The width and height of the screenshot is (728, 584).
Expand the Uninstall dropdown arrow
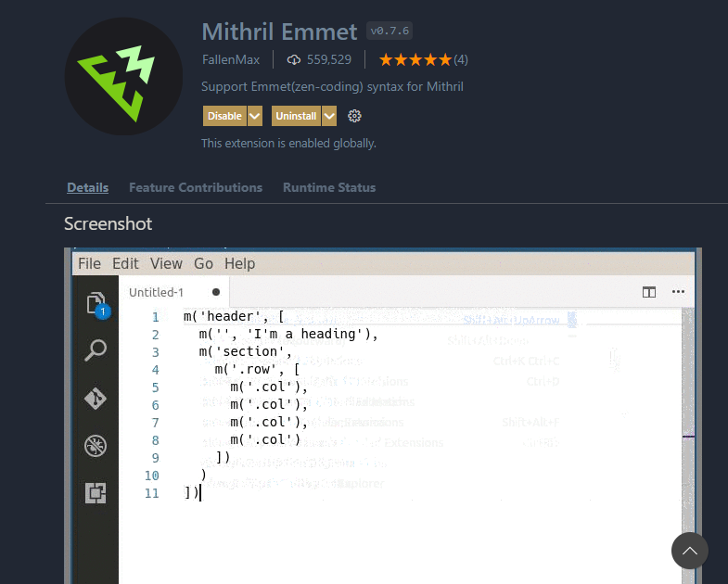[329, 116]
